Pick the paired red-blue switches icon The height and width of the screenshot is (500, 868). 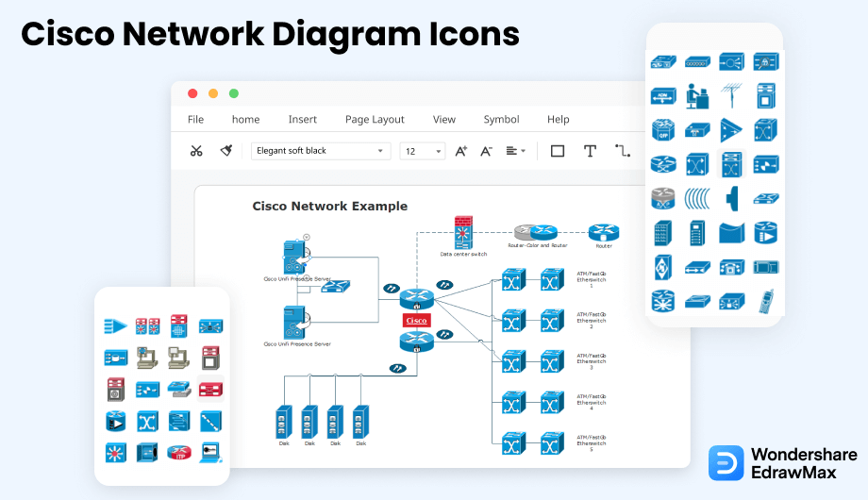click(148, 326)
